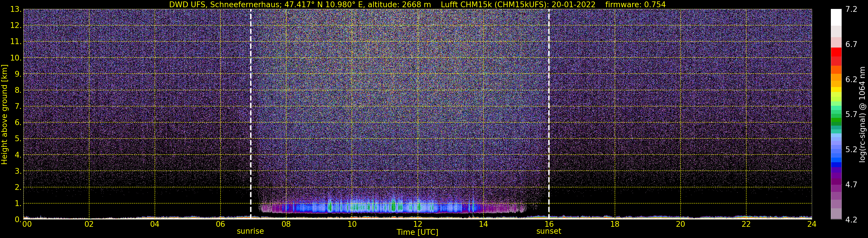Click 'DWD UFS, Schneefernerhaus' in the plot title

click(225, 4)
